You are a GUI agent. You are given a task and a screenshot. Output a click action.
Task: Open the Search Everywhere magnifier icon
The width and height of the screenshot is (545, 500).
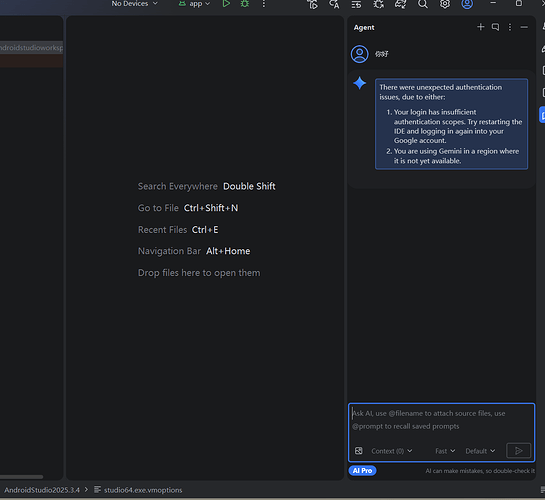click(x=423, y=4)
